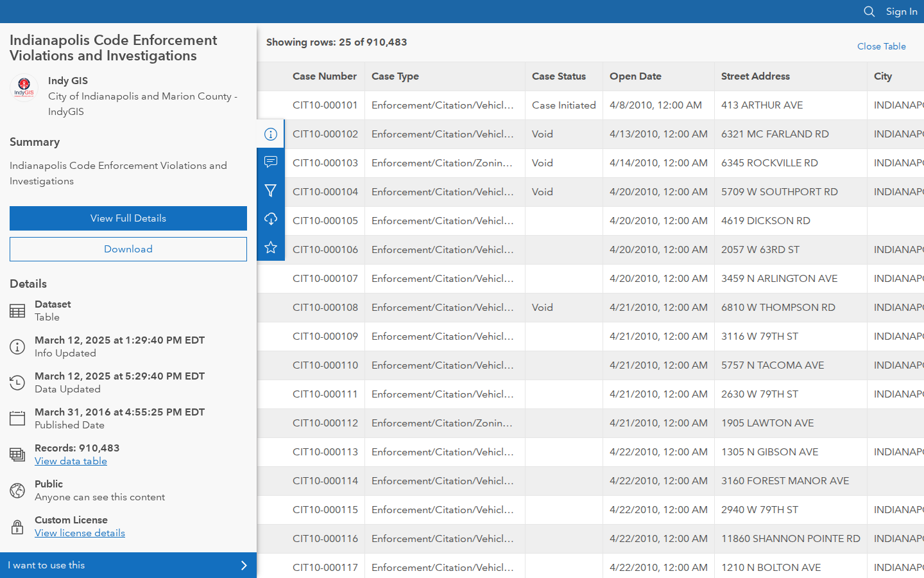Click the Void status in row CIT10-000104
Viewport: 924px width, 578px height.
[x=542, y=192]
